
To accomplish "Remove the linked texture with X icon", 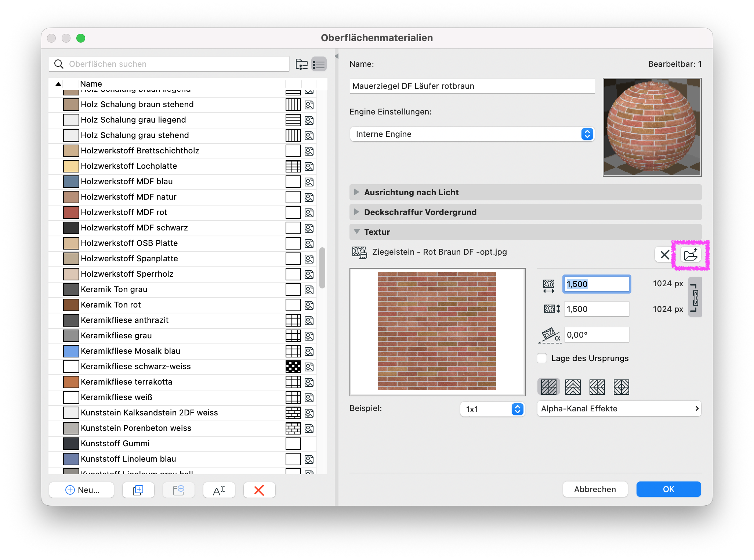I will (x=665, y=254).
